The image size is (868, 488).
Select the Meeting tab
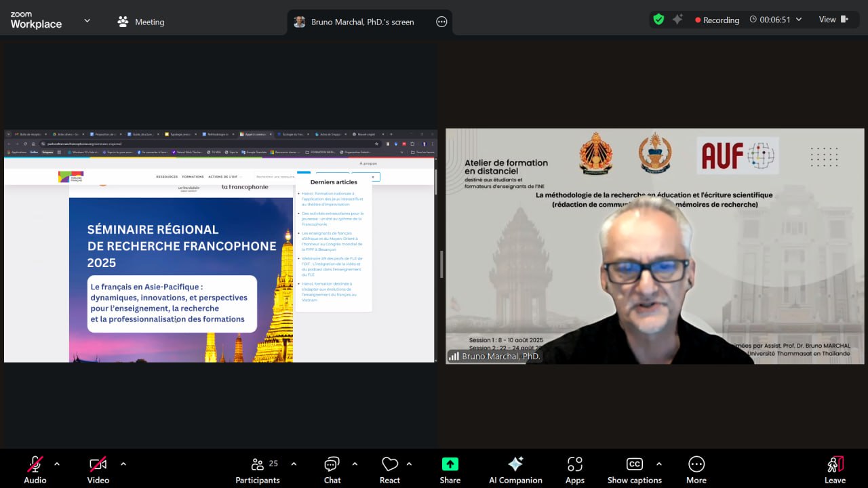(141, 22)
